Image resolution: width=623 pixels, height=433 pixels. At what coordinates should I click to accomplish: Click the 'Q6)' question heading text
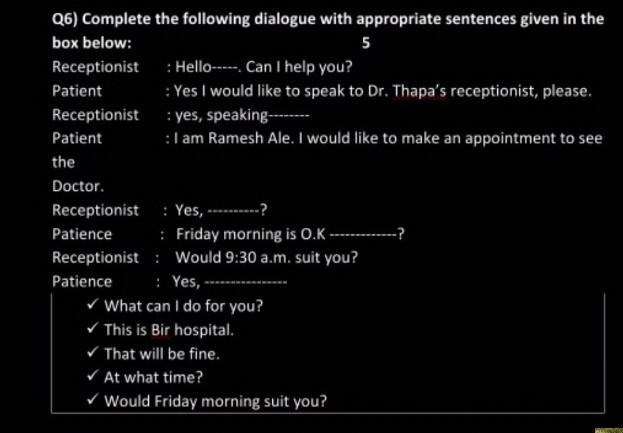(65, 19)
